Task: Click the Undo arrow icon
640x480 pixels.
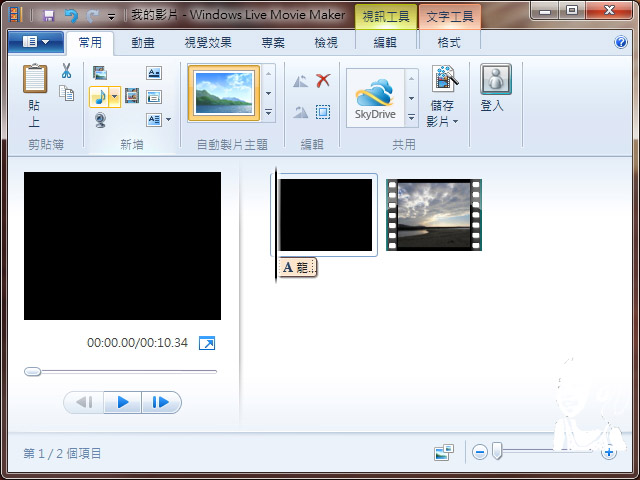Action: pyautogui.click(x=71, y=16)
